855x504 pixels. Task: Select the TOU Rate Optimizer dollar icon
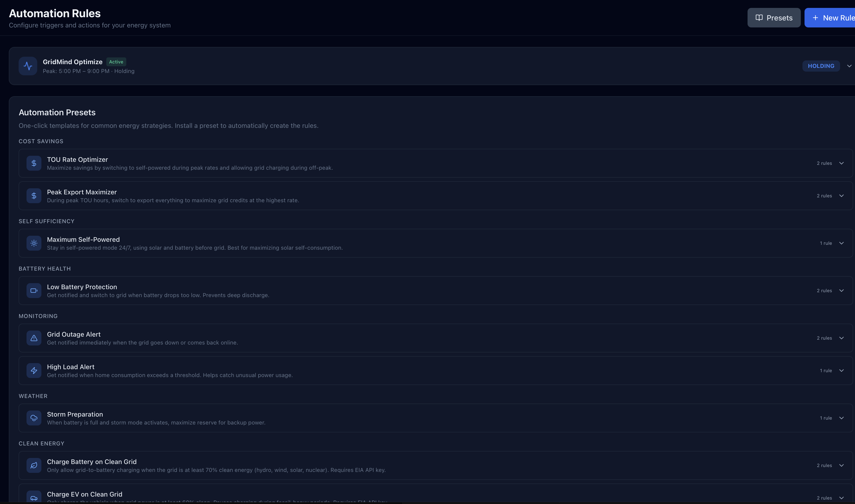coord(34,163)
